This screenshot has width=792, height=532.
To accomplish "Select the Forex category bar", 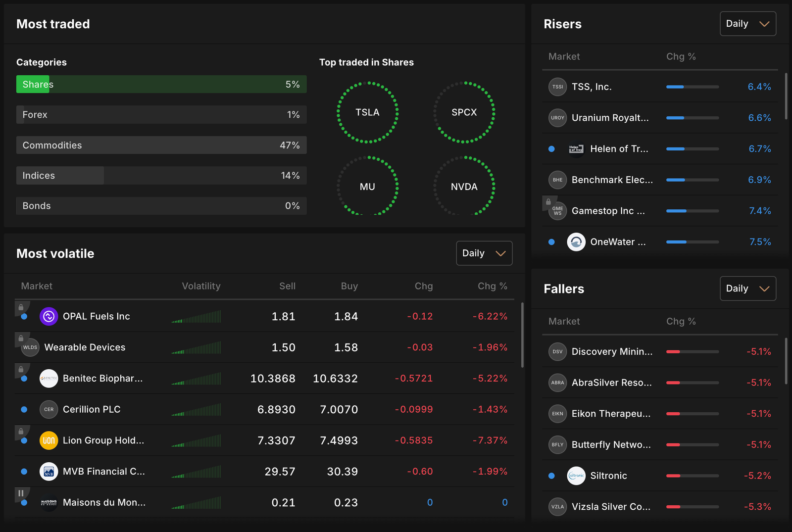I will coord(161,115).
